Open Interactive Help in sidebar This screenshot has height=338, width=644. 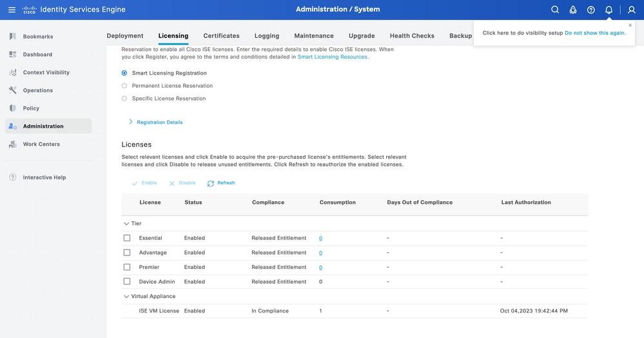click(x=44, y=177)
